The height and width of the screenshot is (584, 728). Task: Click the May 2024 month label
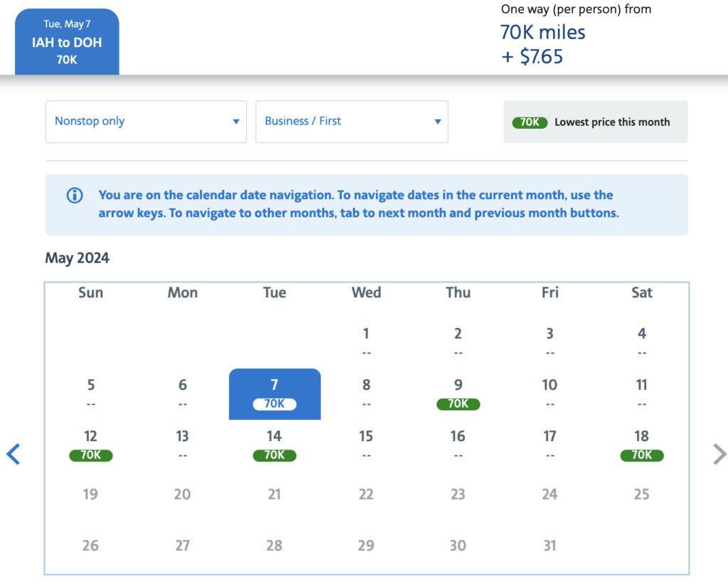click(x=77, y=258)
